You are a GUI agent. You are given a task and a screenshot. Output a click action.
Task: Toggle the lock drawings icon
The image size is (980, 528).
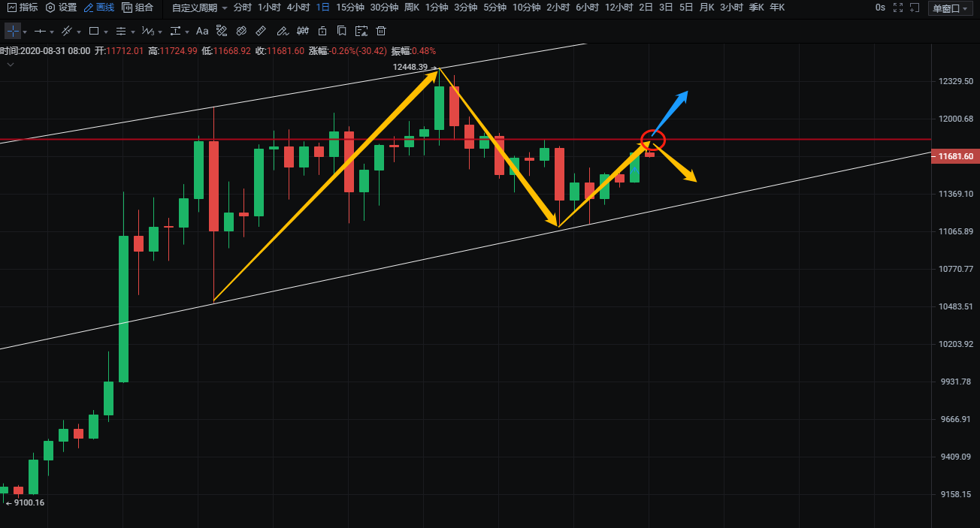[x=322, y=32]
